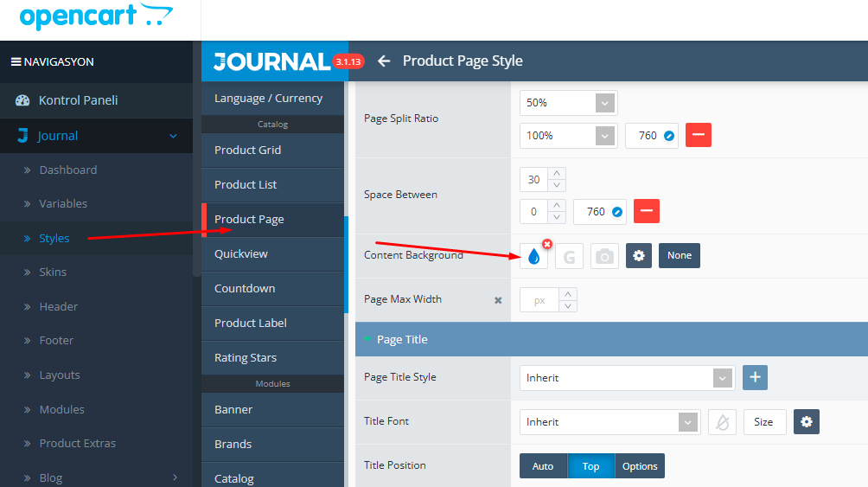Edit breakpoint 760 pencil in Space Between

pos(616,212)
